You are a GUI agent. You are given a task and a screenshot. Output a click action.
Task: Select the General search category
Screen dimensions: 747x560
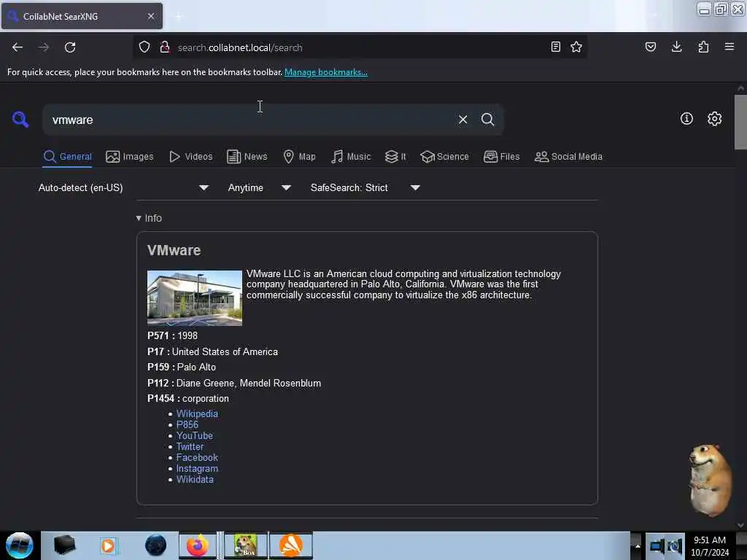pyautogui.click(x=68, y=157)
